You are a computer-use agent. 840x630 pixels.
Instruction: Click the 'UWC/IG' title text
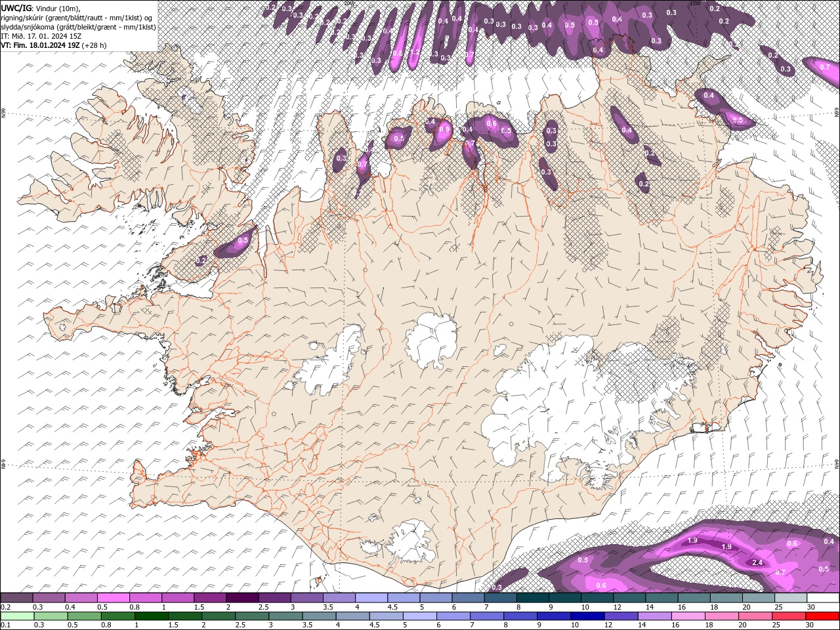click(x=16, y=8)
